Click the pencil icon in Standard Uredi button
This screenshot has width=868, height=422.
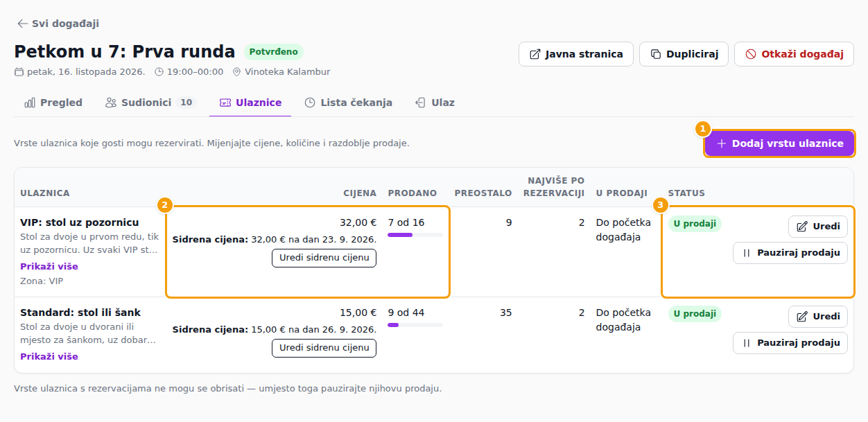coord(802,317)
